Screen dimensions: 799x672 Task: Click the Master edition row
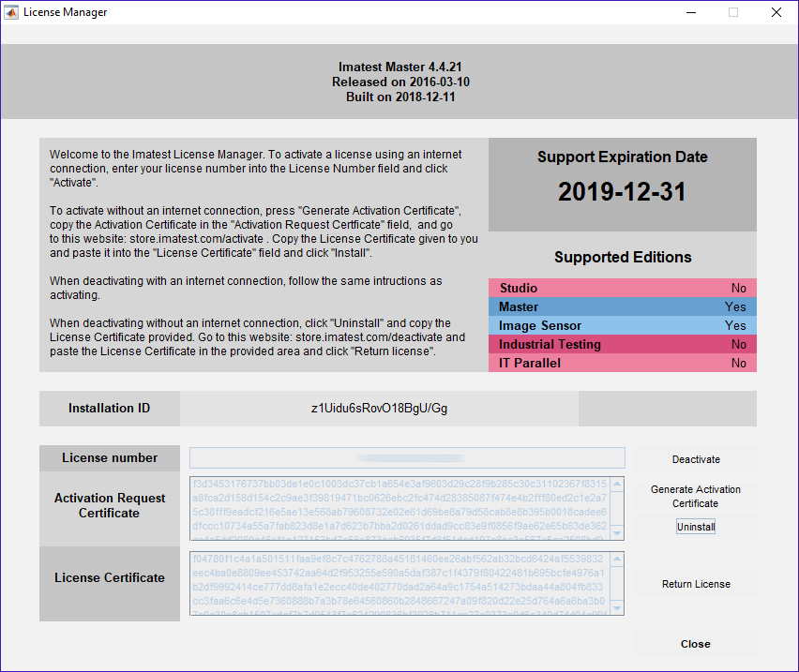[622, 307]
